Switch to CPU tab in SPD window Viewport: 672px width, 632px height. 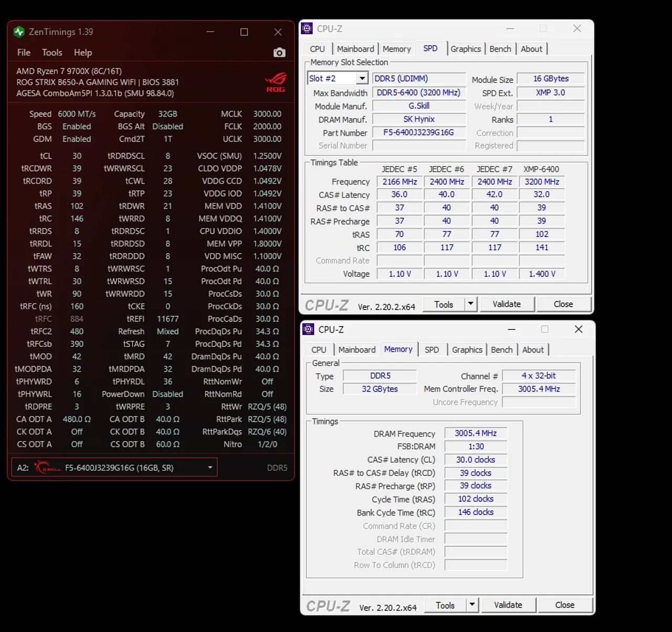[x=317, y=49]
